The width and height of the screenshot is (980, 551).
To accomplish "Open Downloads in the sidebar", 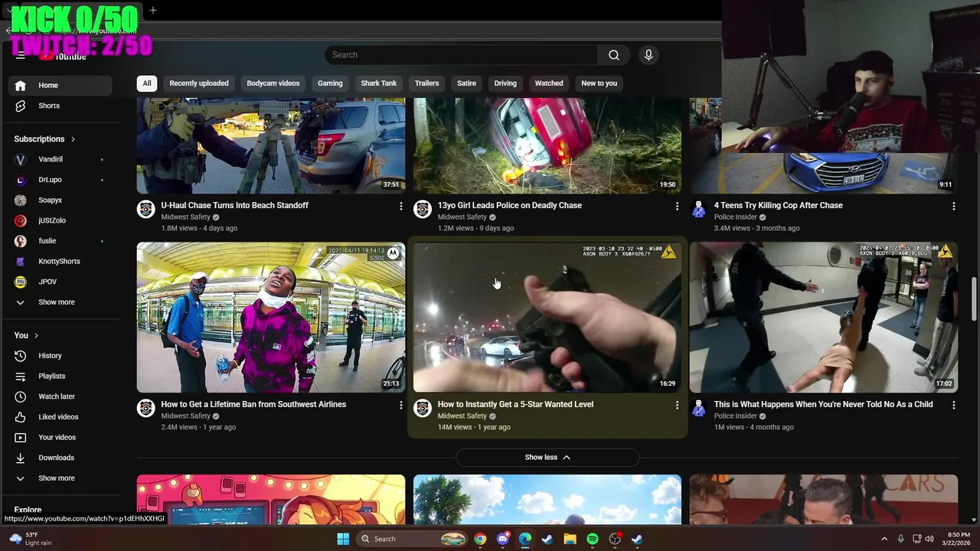I will coord(60,458).
